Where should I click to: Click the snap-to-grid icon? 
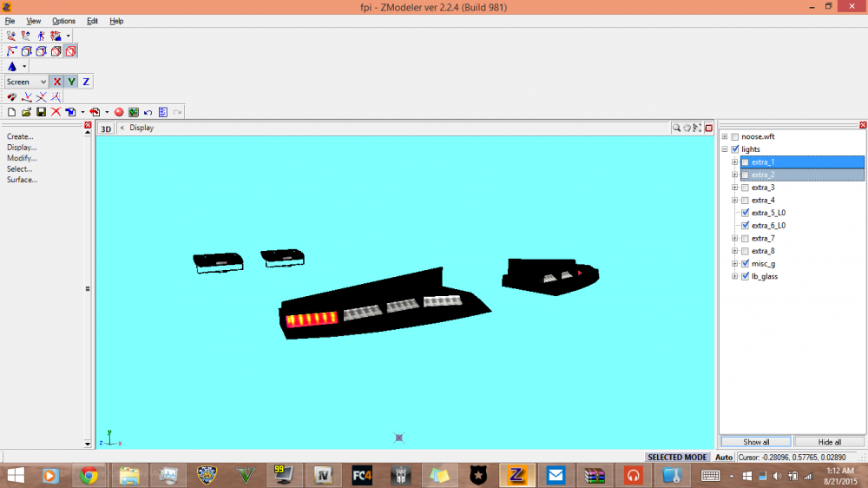pyautogui.click(x=56, y=97)
